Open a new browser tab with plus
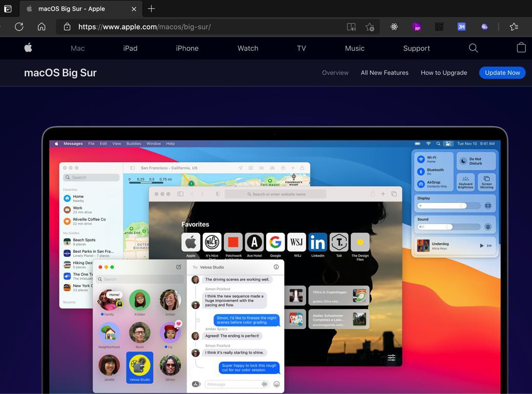 (x=152, y=9)
